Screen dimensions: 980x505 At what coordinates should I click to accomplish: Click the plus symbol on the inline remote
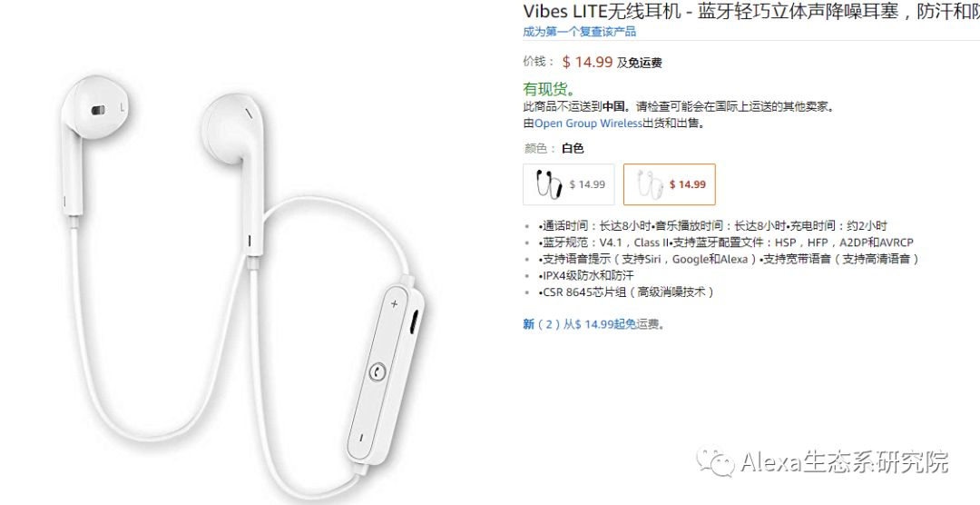395,304
